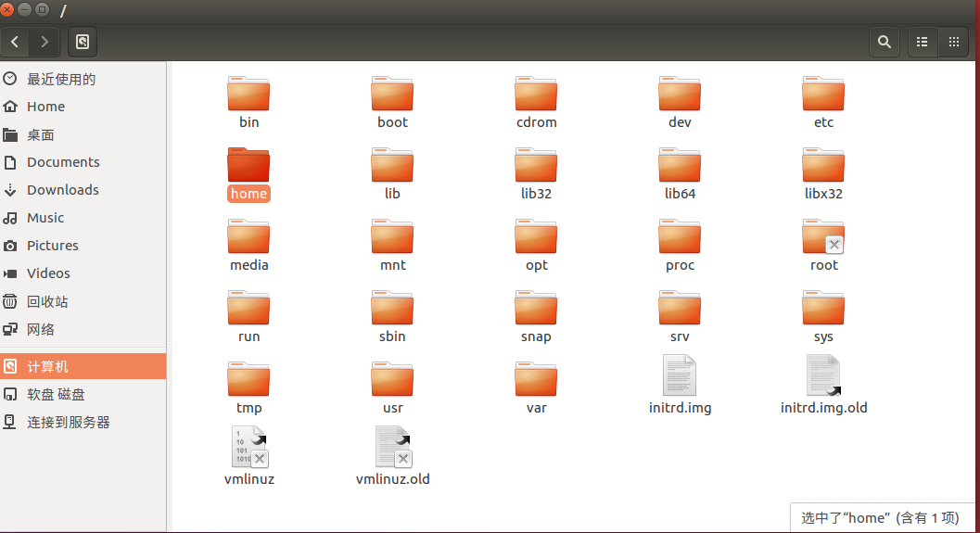Select the highlighted home folder
Screen dimensions: 980x533
[x=248, y=173]
